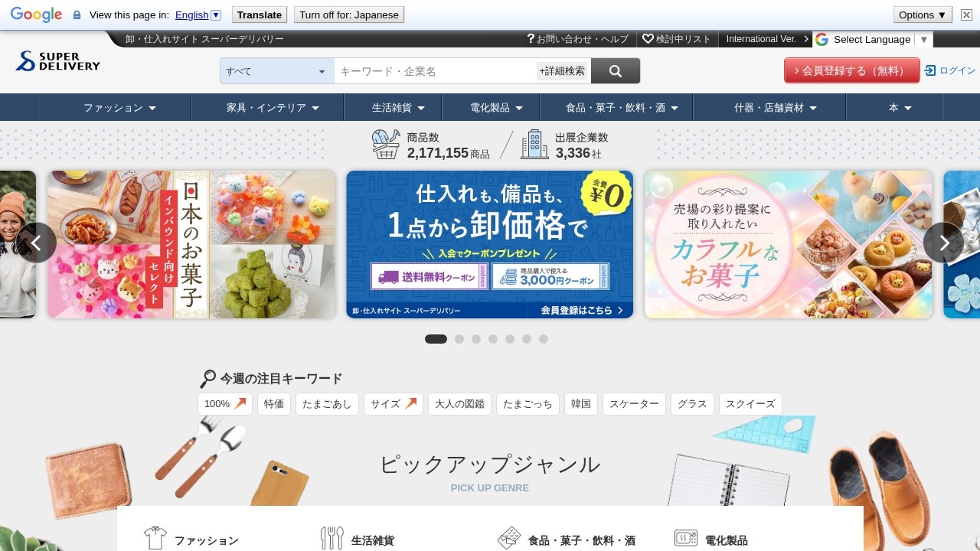
Task: Open the 食品・菓子・飲料・酒 pickup genre link
Action: pos(582,540)
